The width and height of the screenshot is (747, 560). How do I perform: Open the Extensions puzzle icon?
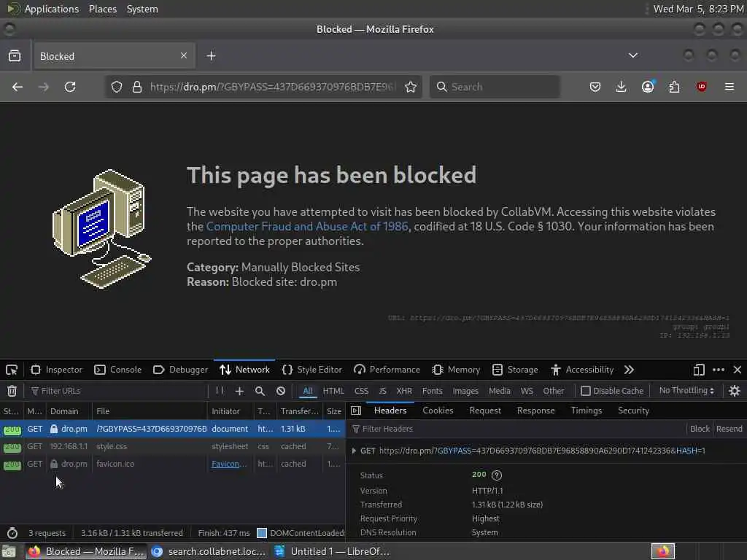[x=675, y=87]
